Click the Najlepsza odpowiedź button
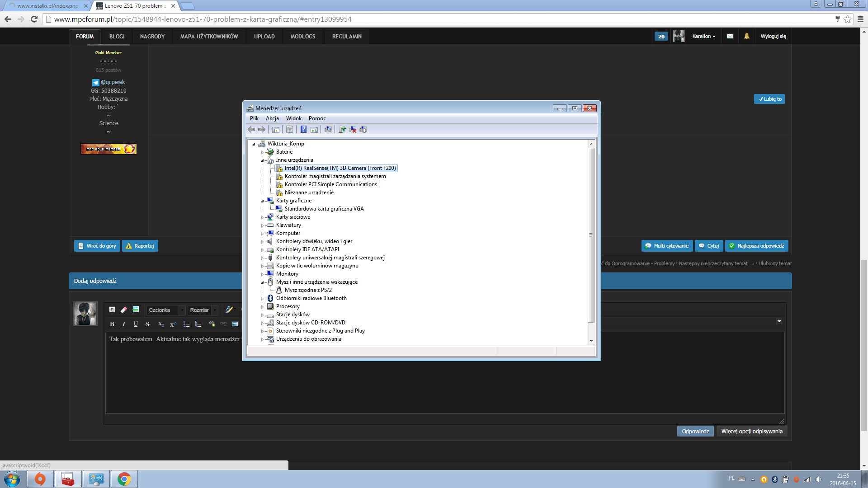This screenshot has height=488, width=868. 756,246
